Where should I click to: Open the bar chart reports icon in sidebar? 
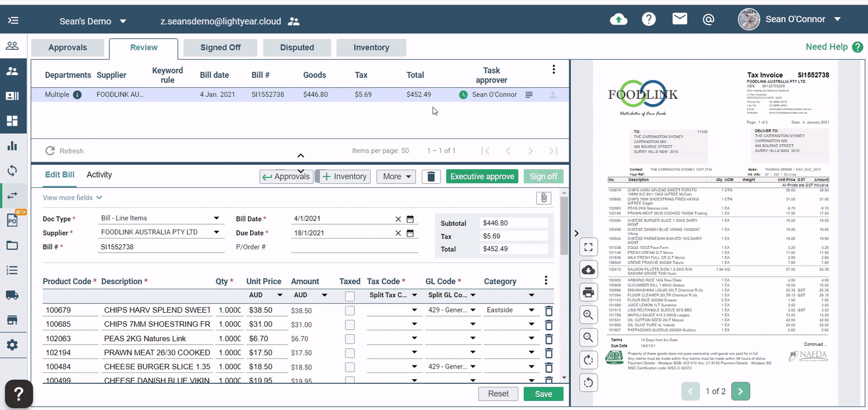coord(12,145)
